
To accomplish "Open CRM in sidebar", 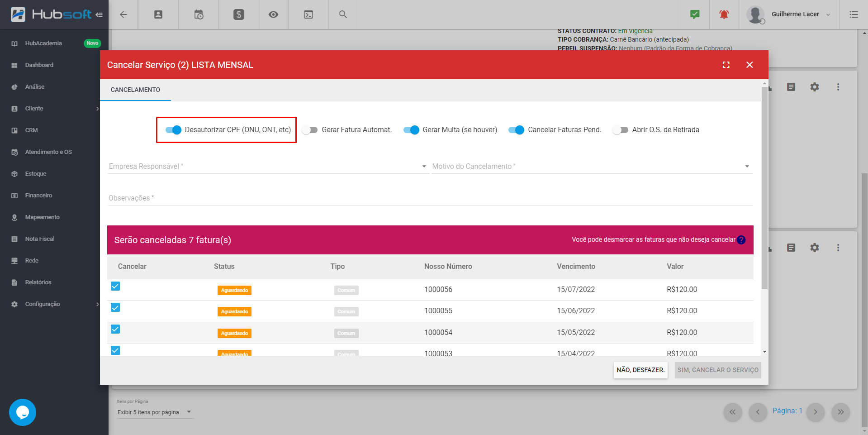I will pos(54,130).
